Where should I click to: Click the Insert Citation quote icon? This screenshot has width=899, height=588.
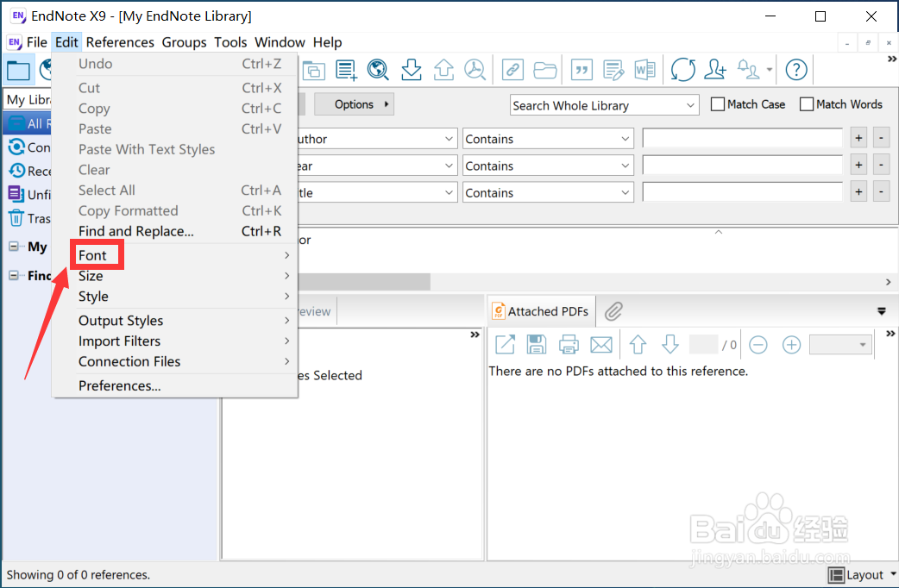pyautogui.click(x=582, y=70)
